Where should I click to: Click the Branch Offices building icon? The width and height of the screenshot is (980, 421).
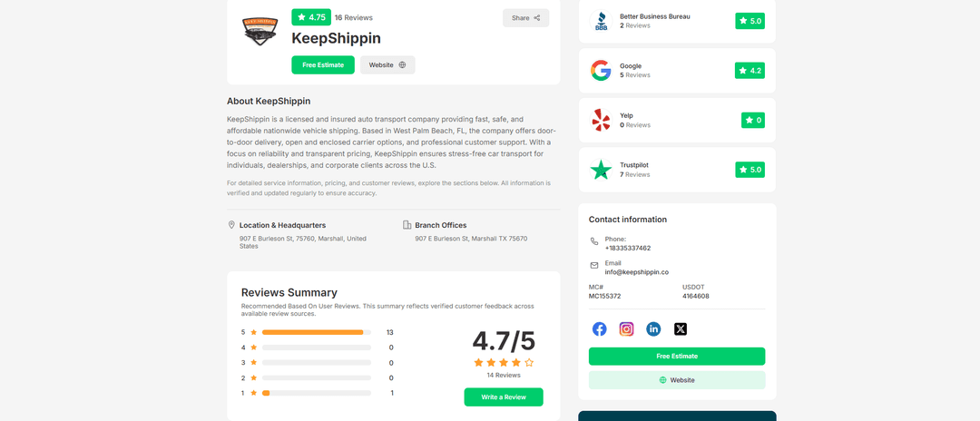(407, 225)
